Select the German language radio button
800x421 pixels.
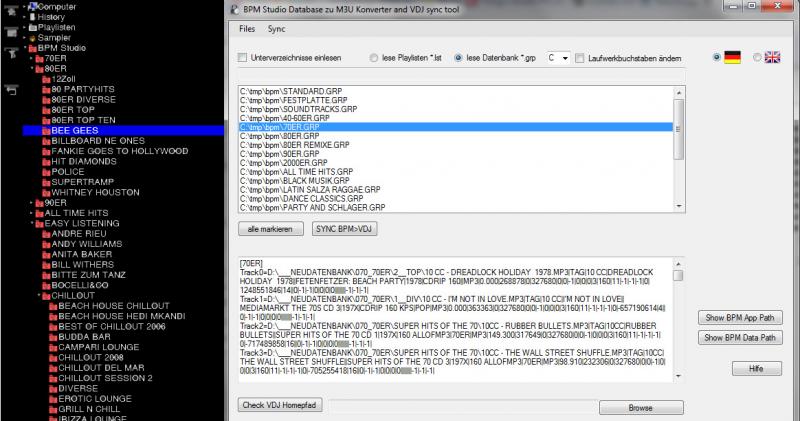click(x=717, y=57)
